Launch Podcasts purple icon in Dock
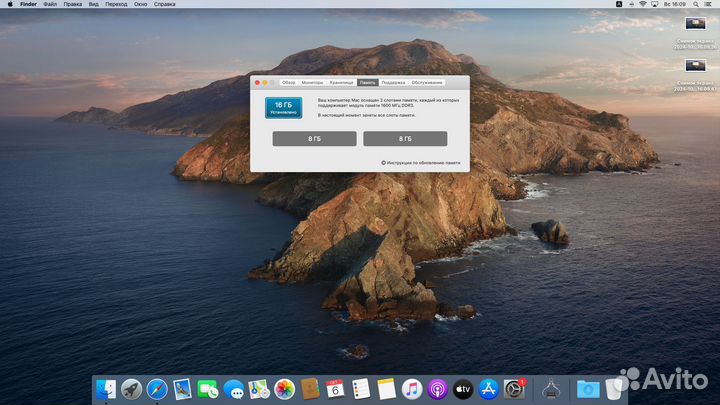This screenshot has height=405, width=720. tap(438, 389)
